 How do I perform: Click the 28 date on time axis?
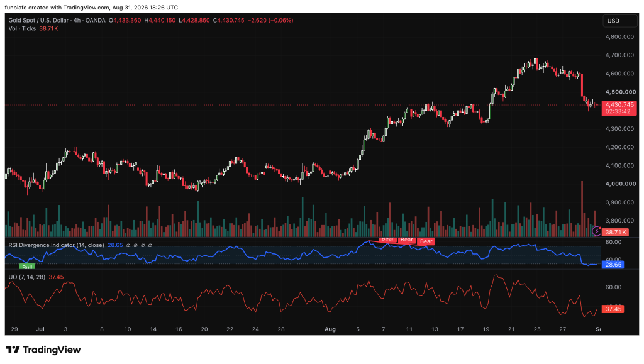point(281,329)
